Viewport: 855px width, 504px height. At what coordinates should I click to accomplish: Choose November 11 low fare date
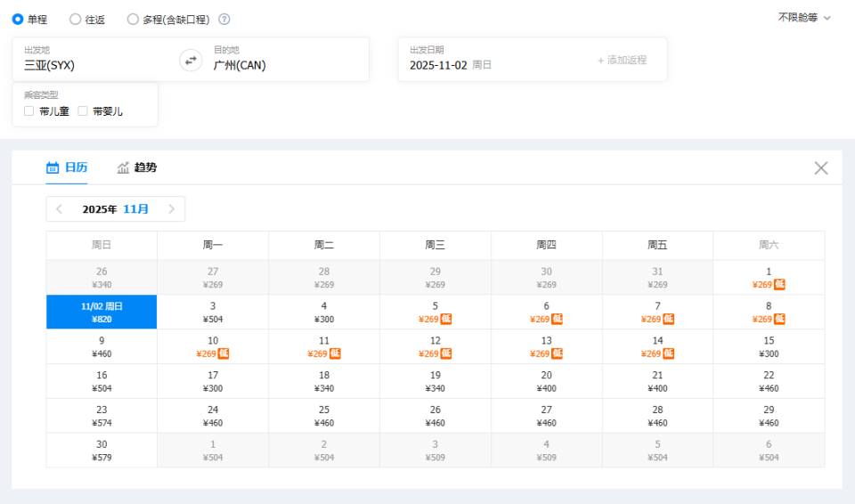324,347
